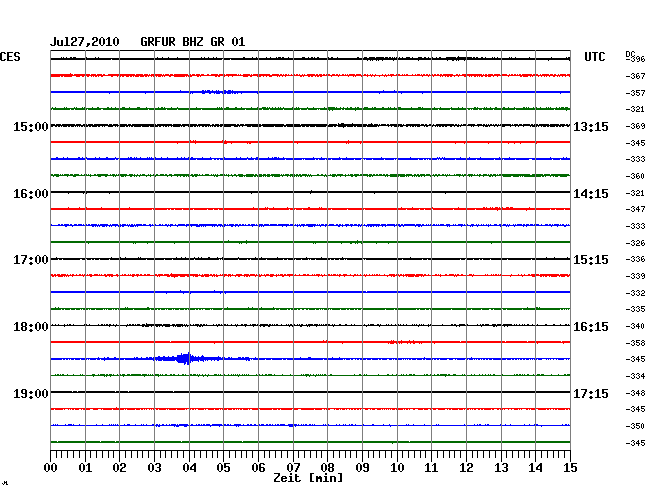Click the DC offset value -347
Screen dimensions: 650x494
635,209
